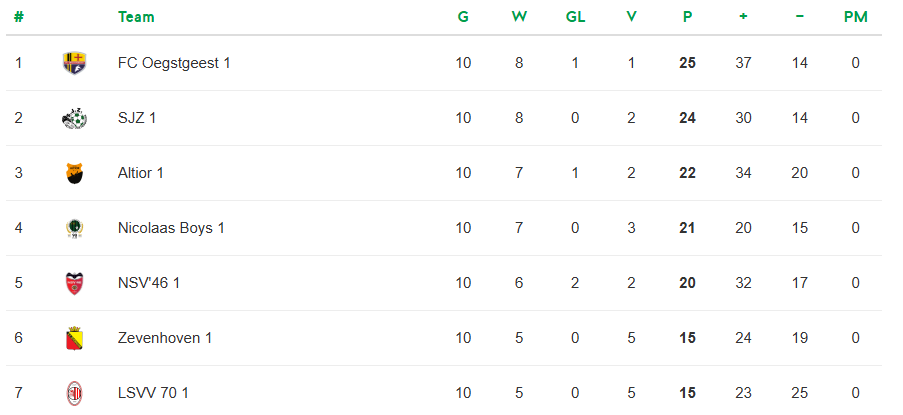Click the Altior club logo
Viewport: 903px width, 415px height.
pos(73,173)
